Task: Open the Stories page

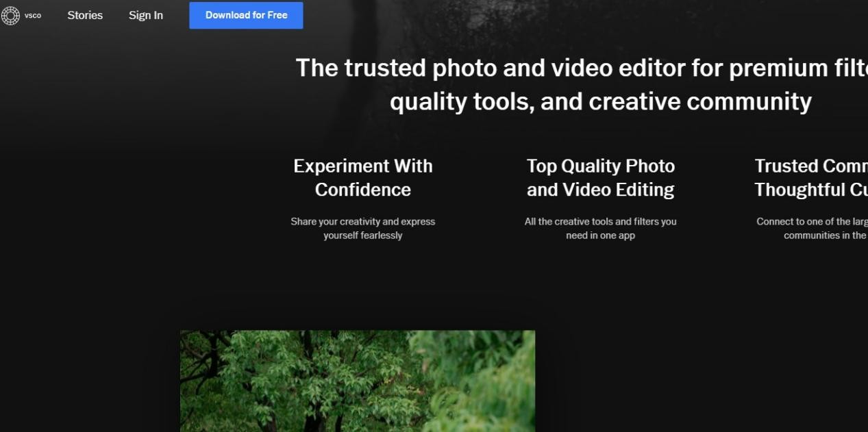Action: [85, 15]
